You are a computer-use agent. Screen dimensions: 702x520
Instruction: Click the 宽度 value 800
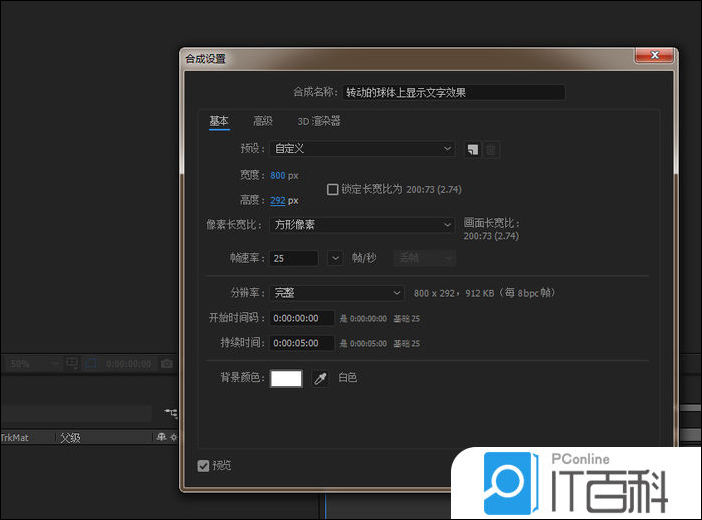[x=278, y=175]
